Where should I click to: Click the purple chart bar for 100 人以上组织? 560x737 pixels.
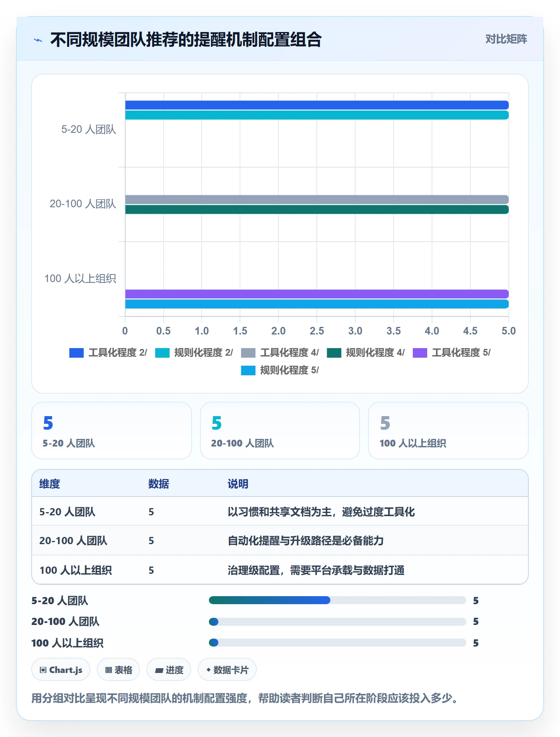(x=317, y=294)
